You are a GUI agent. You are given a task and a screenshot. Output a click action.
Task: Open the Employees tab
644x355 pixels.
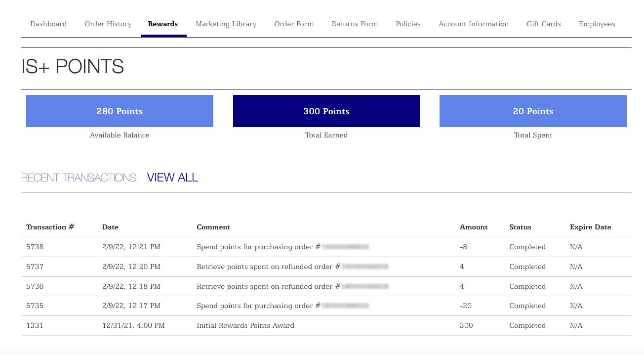pyautogui.click(x=597, y=24)
